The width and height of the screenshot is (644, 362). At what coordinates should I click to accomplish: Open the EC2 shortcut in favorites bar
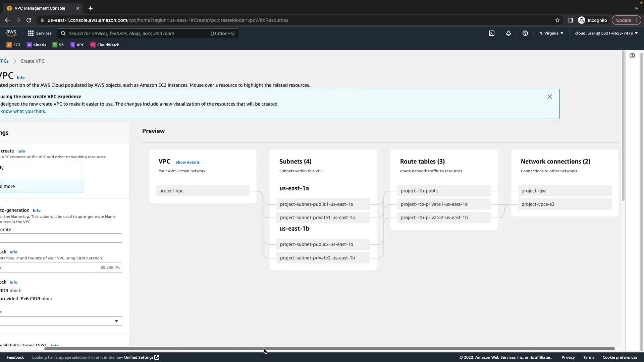[x=13, y=45]
